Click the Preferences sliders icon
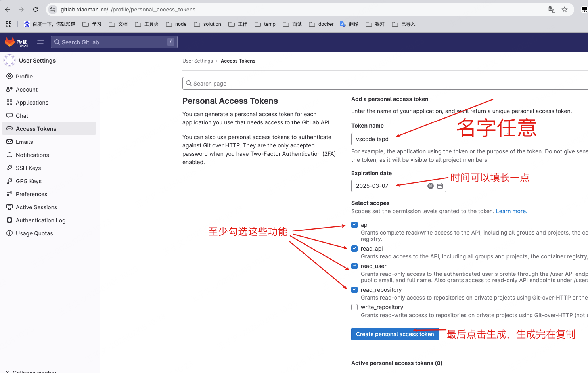Viewport: 588px width, 373px height. [10, 194]
